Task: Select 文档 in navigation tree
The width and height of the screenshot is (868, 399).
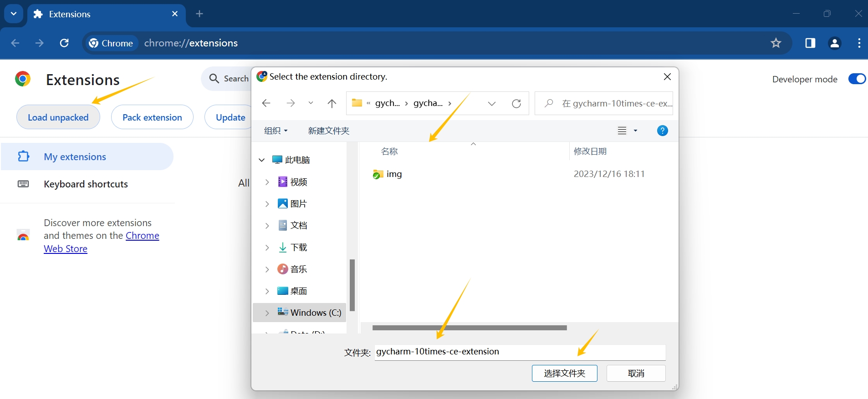Action: [293, 226]
